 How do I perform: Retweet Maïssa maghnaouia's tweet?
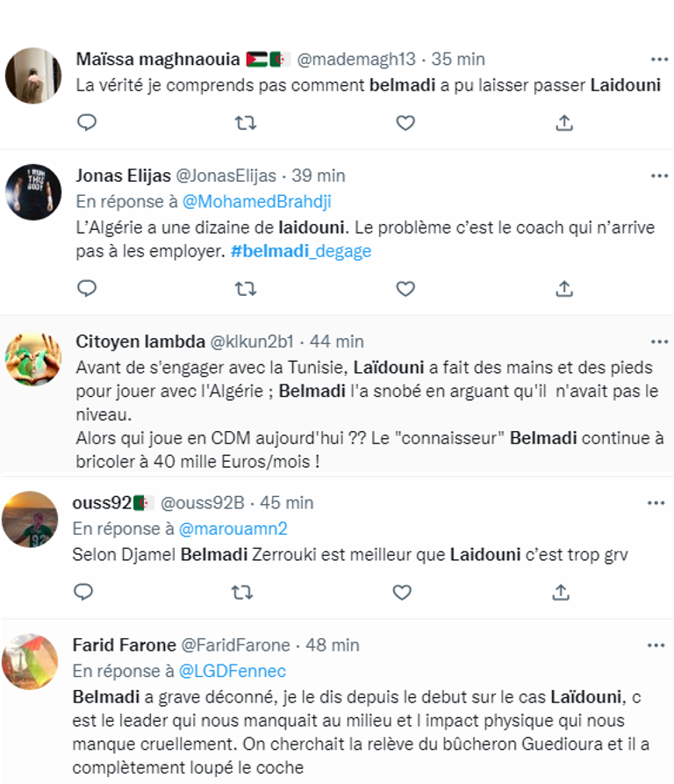tap(246, 123)
